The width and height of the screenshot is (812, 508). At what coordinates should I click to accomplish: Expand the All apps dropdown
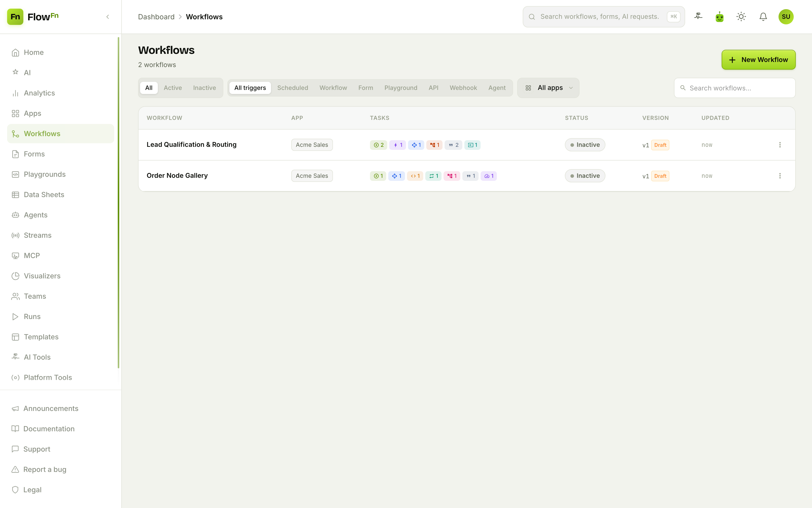tap(548, 88)
